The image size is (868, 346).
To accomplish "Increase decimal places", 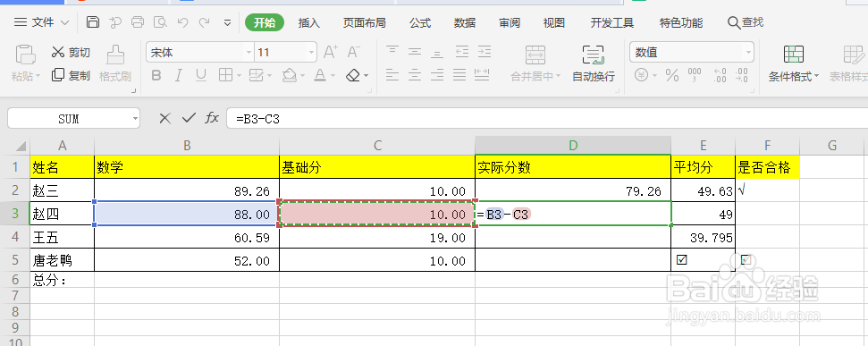I will [x=721, y=75].
